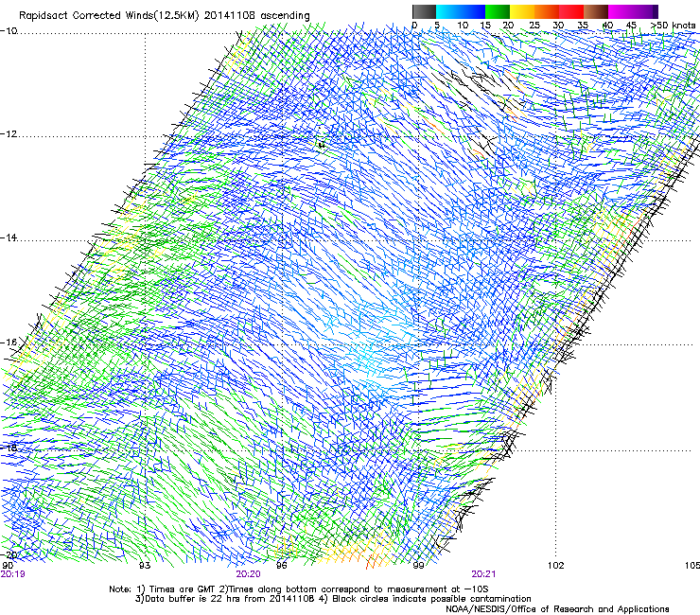Click the '-12' latitude axis label
This screenshot has height=615, width=700.
[x=9, y=134]
